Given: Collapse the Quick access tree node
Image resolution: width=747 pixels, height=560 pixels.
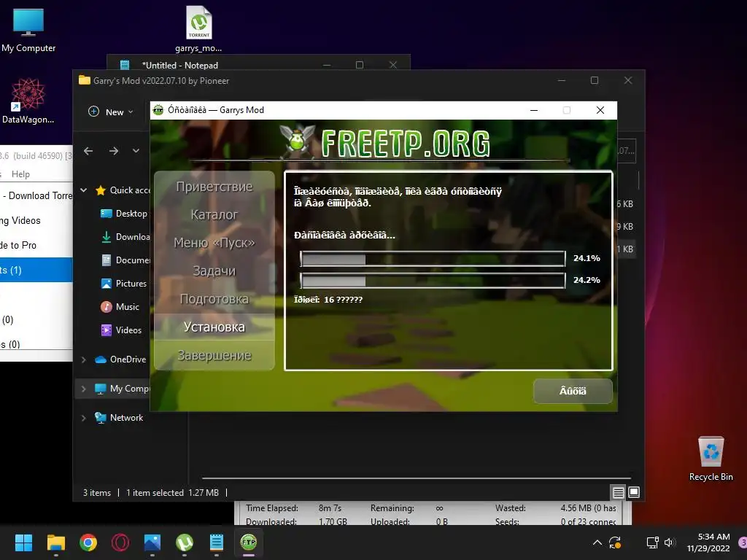Looking at the screenshot, I should (x=84, y=190).
